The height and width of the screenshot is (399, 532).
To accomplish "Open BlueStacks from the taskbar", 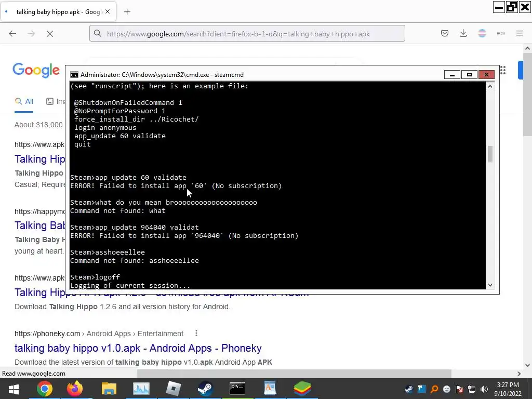I will click(x=302, y=389).
